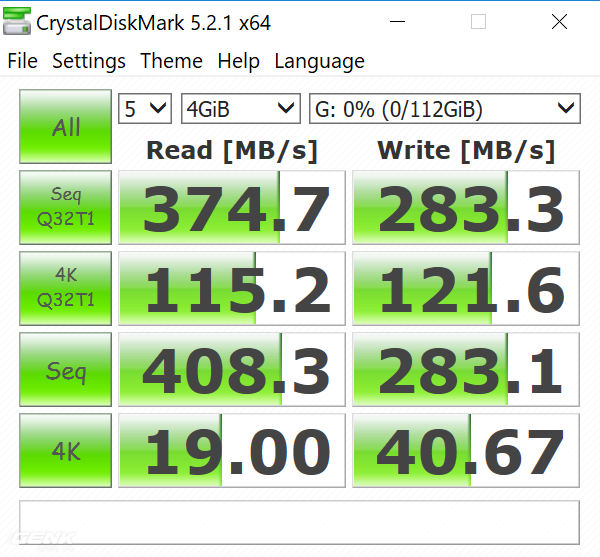Start the 4K test

[65, 450]
